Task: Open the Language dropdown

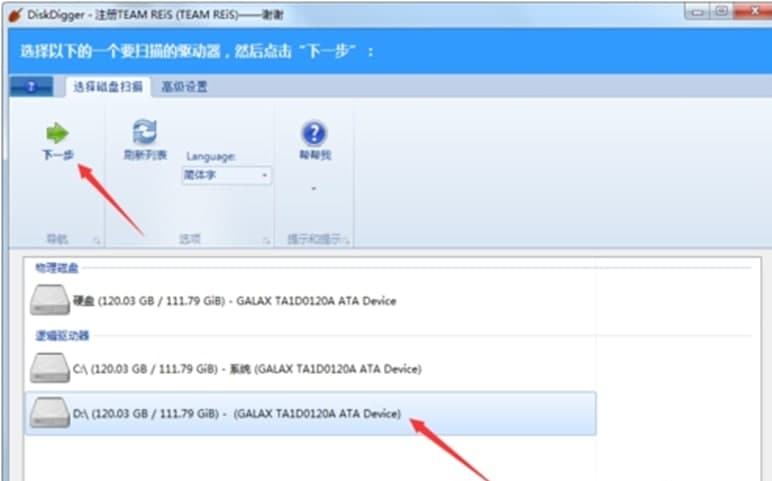Action: [226, 175]
